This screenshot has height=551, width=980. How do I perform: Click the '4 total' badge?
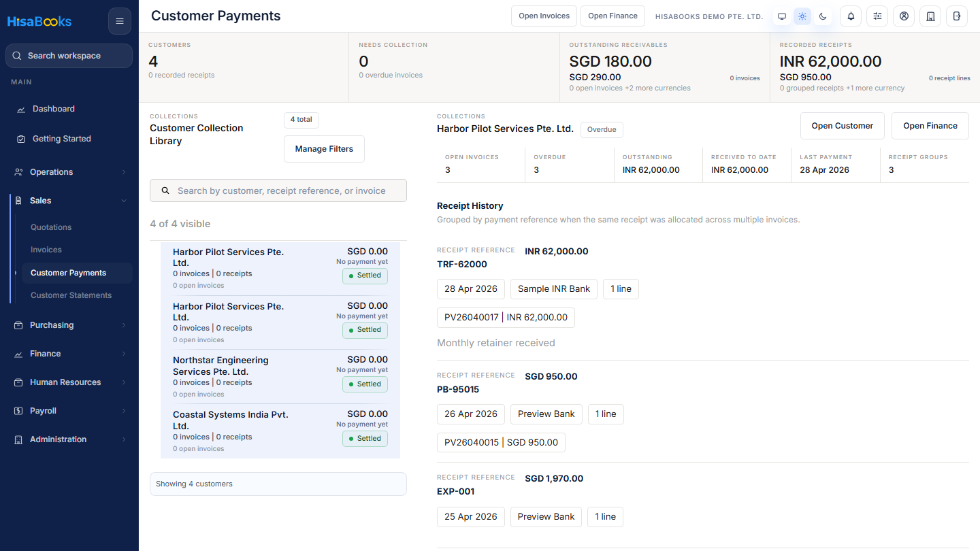(301, 120)
